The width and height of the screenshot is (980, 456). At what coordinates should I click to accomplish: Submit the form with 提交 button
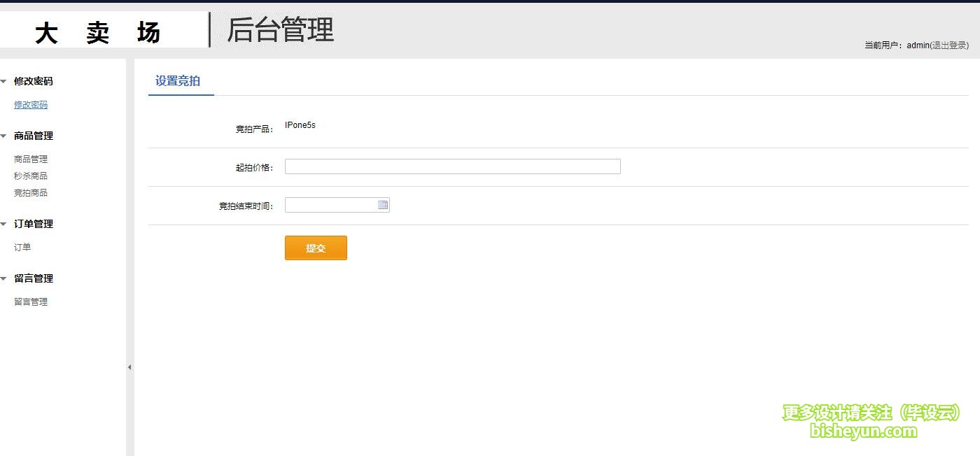316,248
